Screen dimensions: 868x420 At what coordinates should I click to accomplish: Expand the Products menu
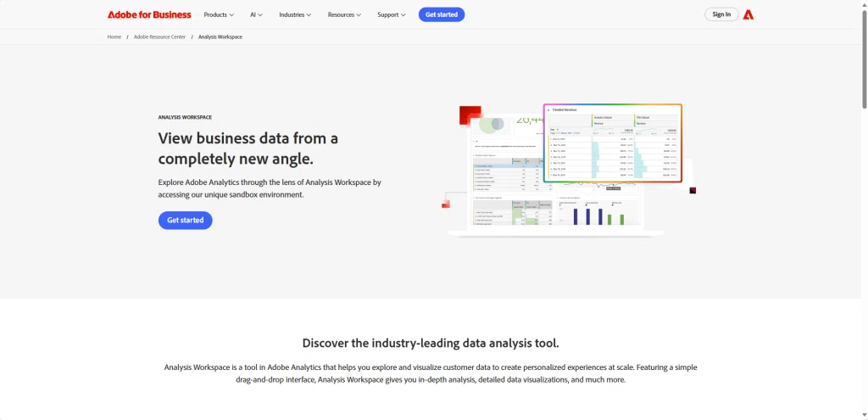click(219, 14)
